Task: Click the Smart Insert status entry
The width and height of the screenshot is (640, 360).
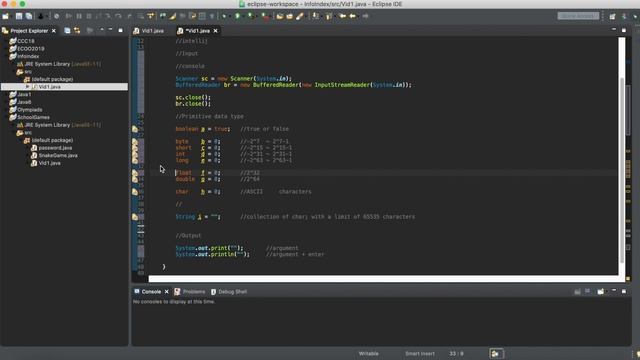Action: pos(420,353)
